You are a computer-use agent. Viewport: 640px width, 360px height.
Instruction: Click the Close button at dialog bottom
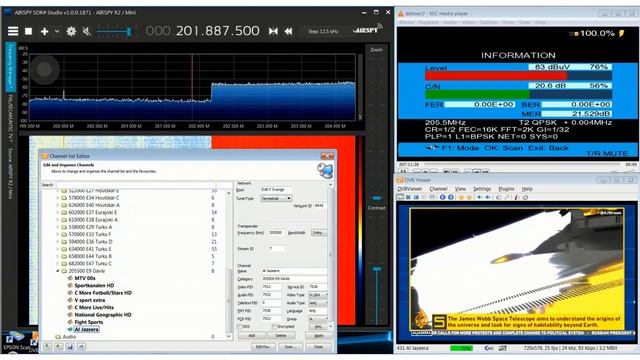(318, 347)
